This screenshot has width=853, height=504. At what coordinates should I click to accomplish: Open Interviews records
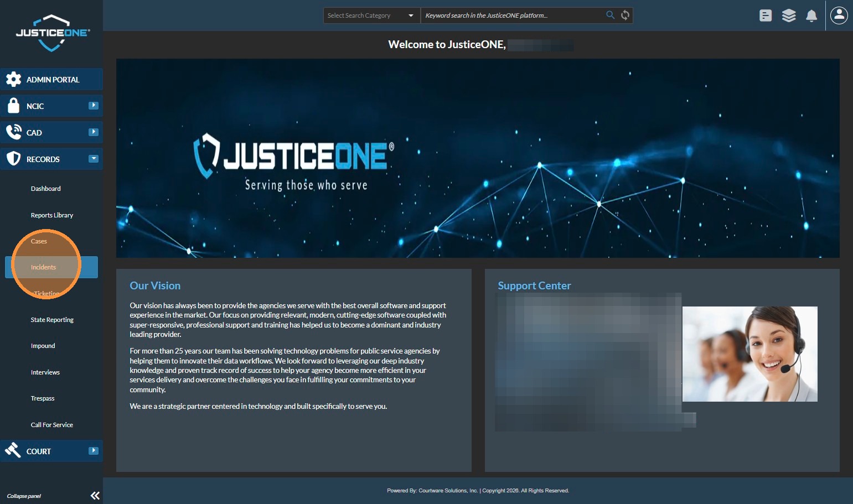45,372
